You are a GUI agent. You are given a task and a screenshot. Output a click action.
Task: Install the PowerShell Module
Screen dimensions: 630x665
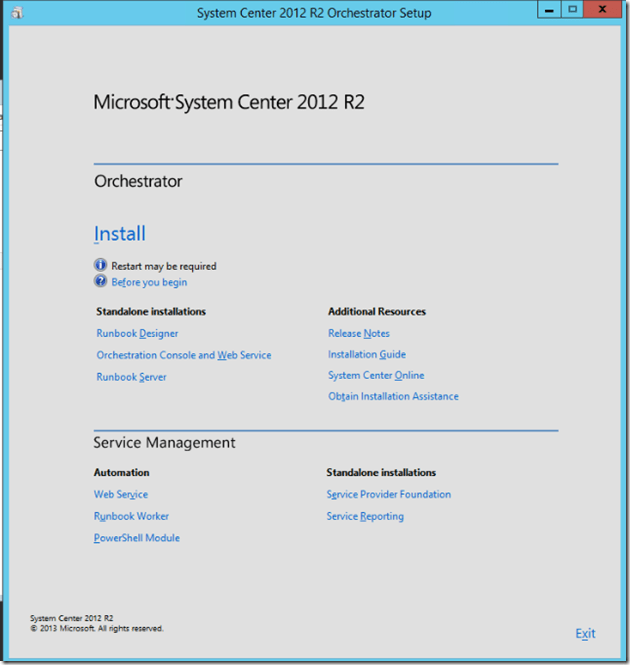point(136,538)
